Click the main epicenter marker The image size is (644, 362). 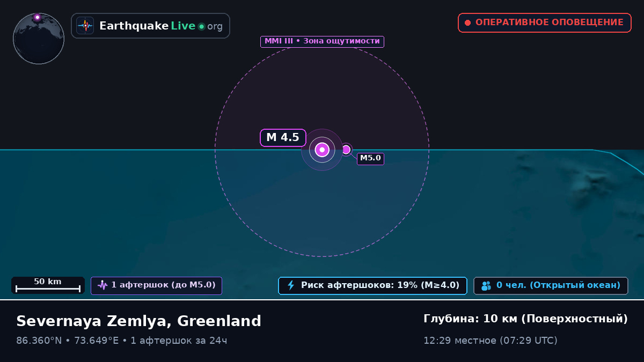(322, 150)
